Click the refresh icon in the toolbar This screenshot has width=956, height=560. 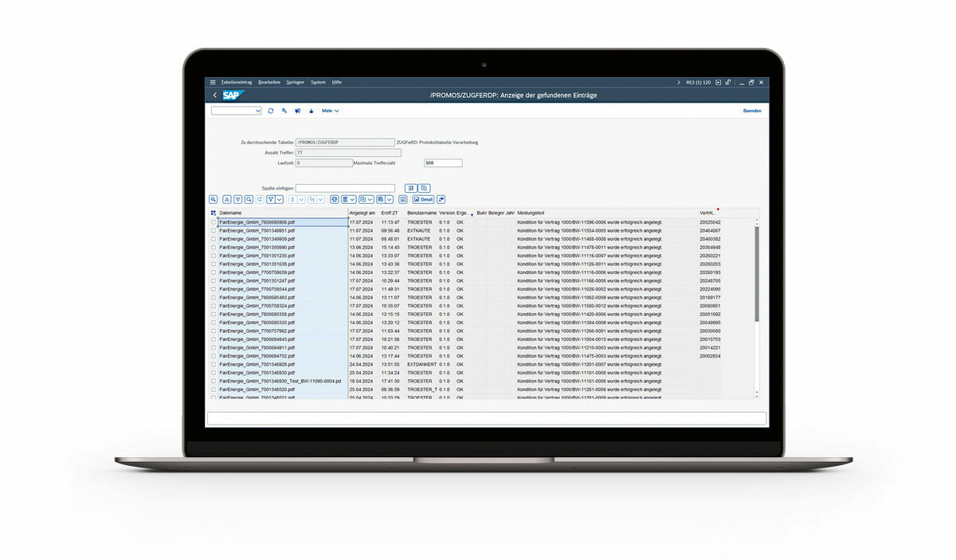pyautogui.click(x=271, y=111)
